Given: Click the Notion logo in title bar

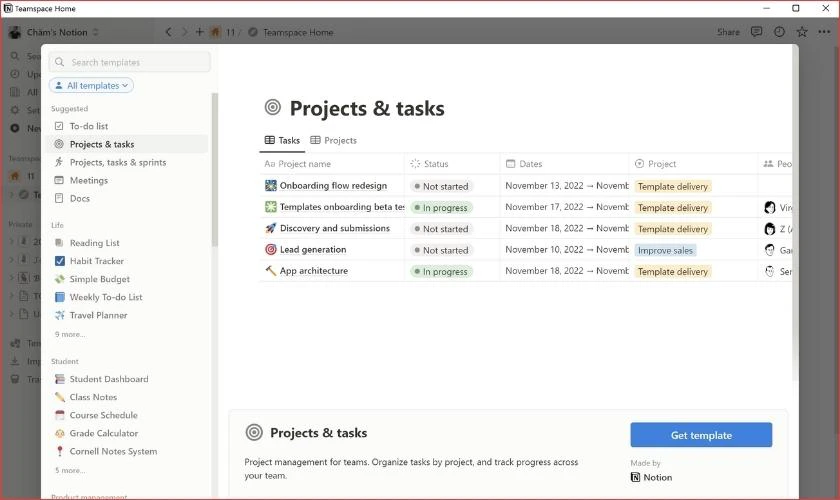Looking at the screenshot, I should pyautogui.click(x=8, y=8).
